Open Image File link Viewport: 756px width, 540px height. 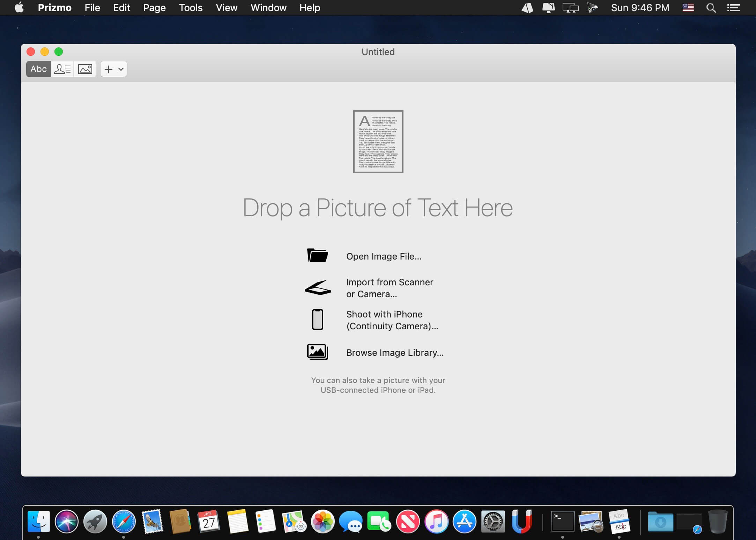pos(384,256)
